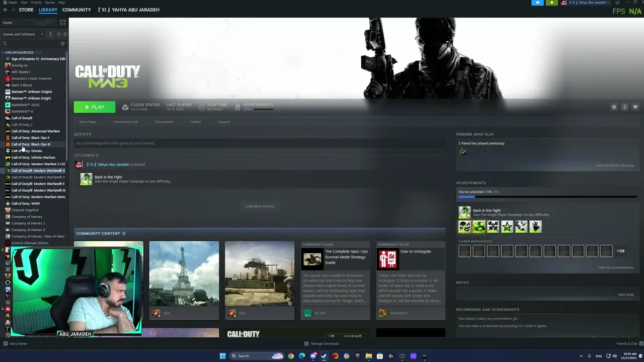Open the Community Hub link
The height and width of the screenshot is (362, 644).
[125, 122]
